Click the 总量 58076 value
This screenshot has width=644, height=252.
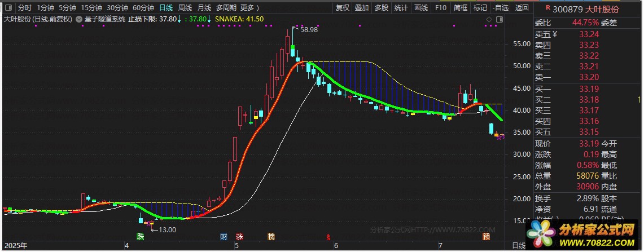click(588, 176)
